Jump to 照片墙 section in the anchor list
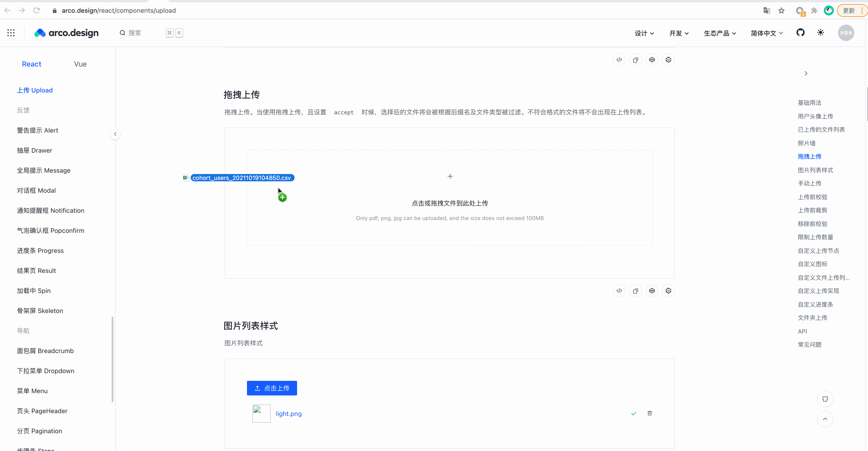The width and height of the screenshot is (868, 451). pos(806,143)
